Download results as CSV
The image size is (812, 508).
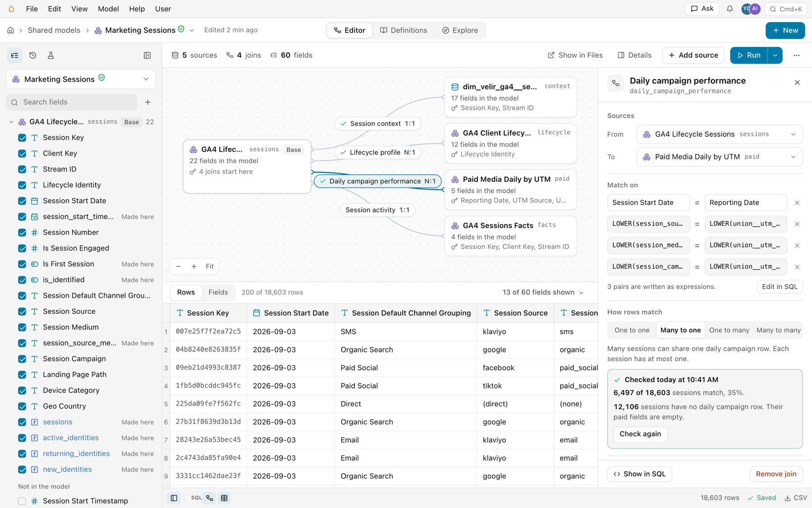796,498
